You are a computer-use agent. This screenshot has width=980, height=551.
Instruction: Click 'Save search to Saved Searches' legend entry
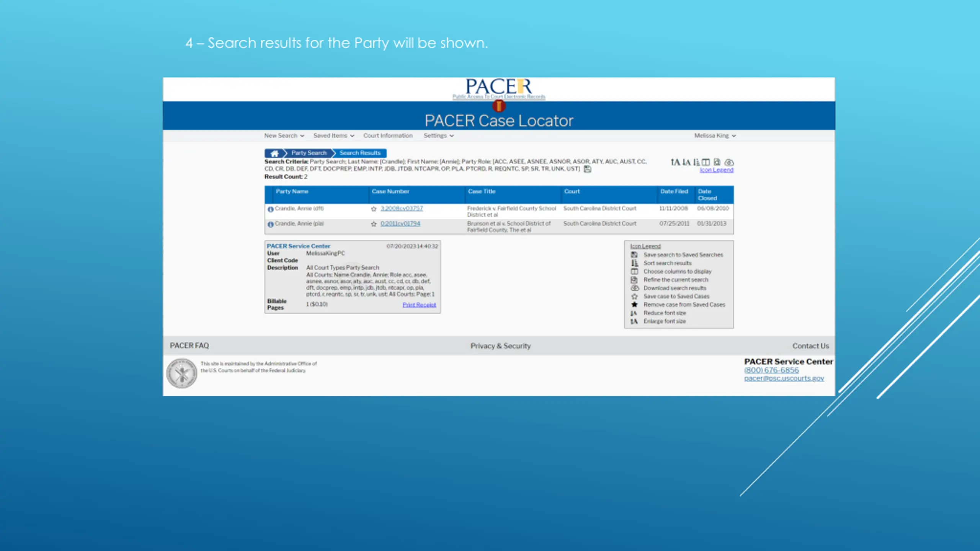[683, 255]
